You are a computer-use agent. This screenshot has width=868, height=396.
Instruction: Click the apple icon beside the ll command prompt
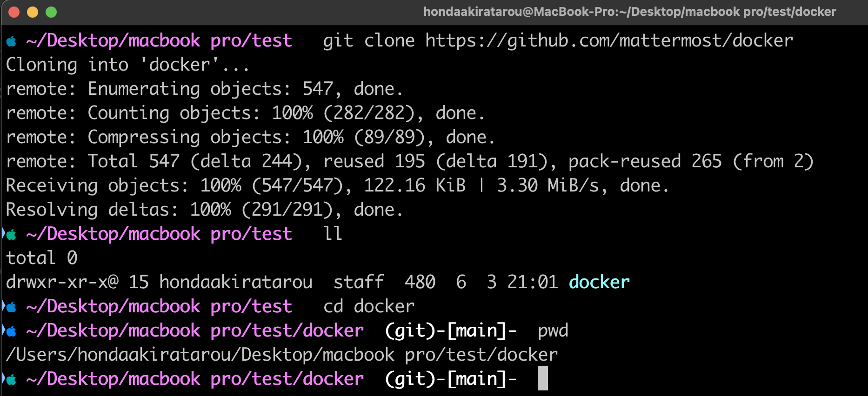click(x=11, y=234)
